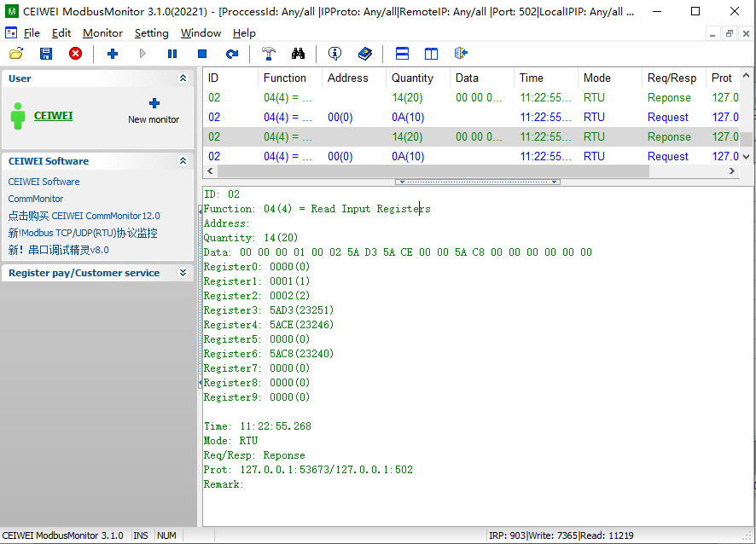Sort by the Address column header
This screenshot has height=544, width=756.
coord(354,78)
